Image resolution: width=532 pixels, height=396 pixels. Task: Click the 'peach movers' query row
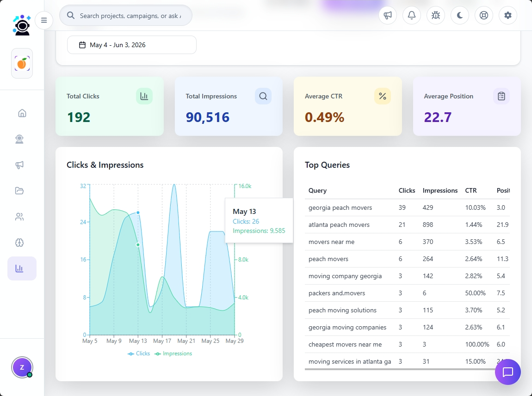[407, 259]
